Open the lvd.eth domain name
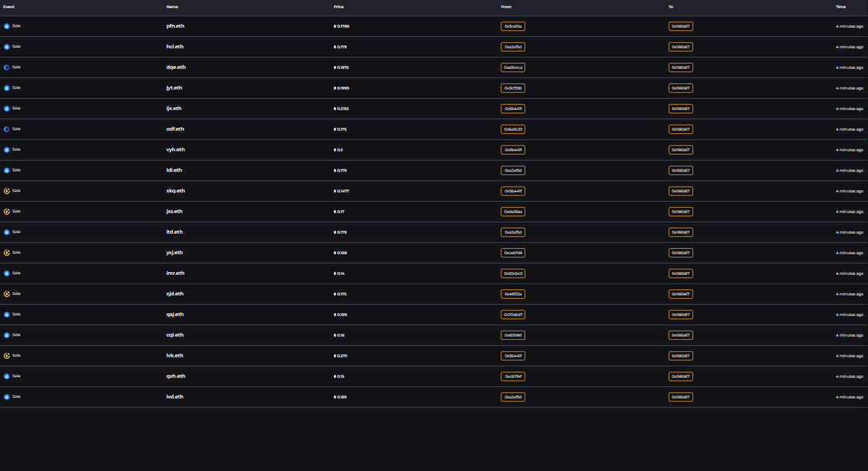 [174, 397]
